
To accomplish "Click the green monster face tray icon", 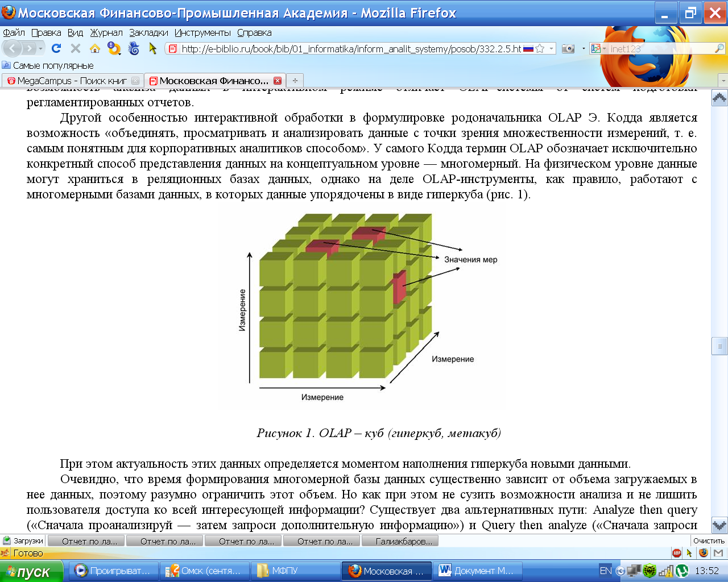I will (650, 571).
